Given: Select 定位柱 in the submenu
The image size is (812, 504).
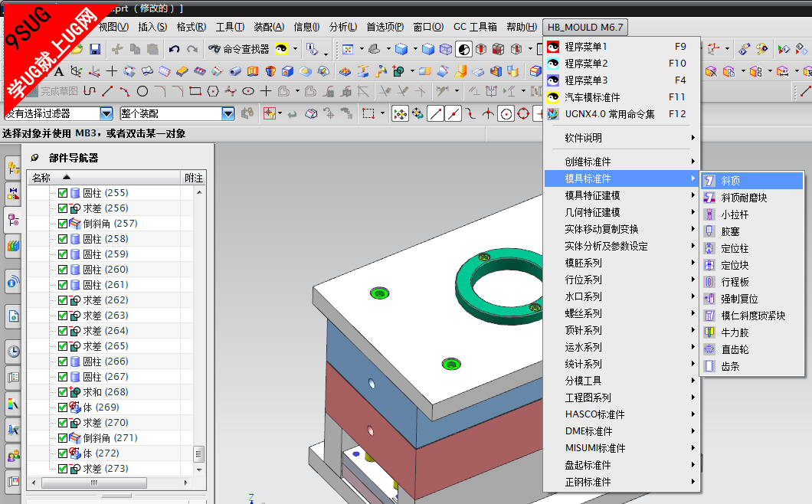Looking at the screenshot, I should click(735, 248).
